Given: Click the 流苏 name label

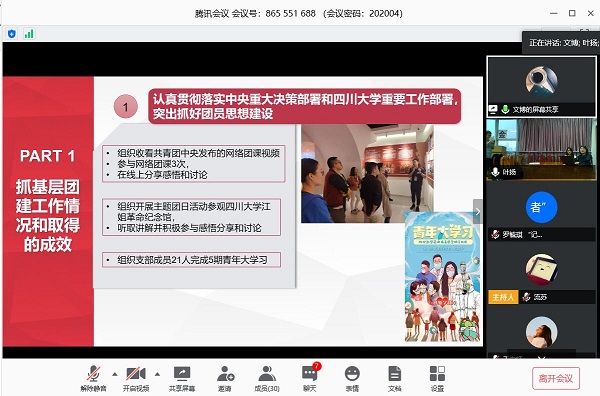Looking at the screenshot, I should tap(540, 297).
